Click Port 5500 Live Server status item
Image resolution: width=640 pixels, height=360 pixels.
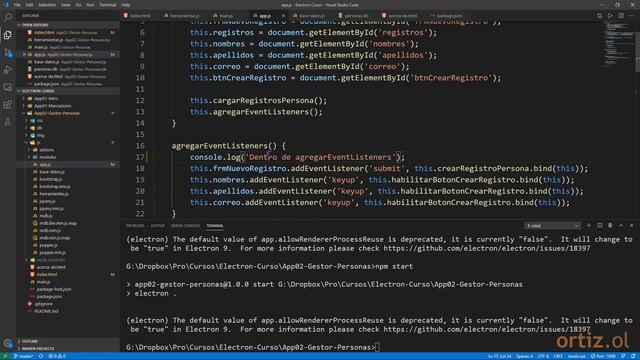click(x=603, y=356)
